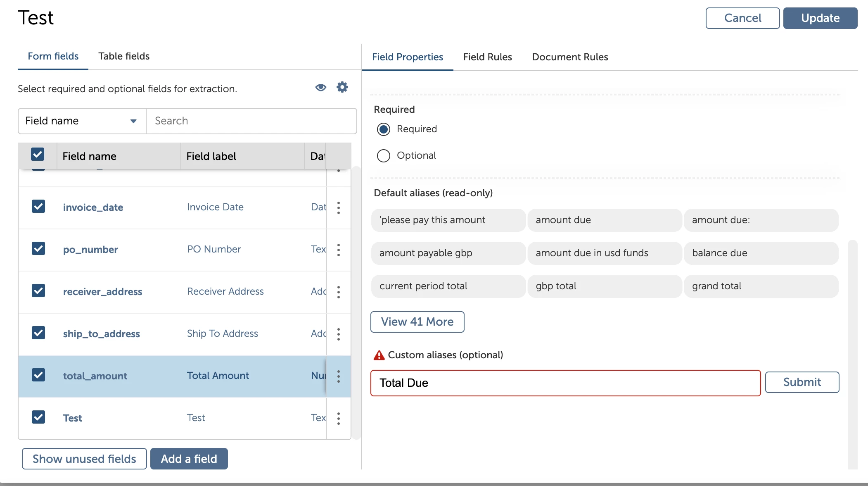Image resolution: width=868 pixels, height=486 pixels.
Task: Open receiver_address row three-dot menu
Action: coord(339,292)
